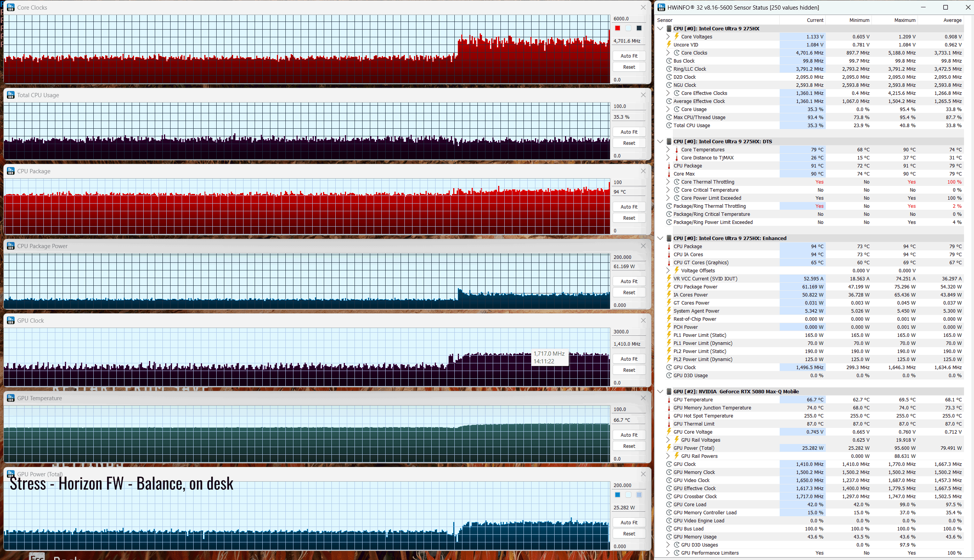This screenshot has width=974, height=560.
Task: Click chip icon of CPU Intel Core Ultra 9 275HX group
Action: [x=669, y=28]
